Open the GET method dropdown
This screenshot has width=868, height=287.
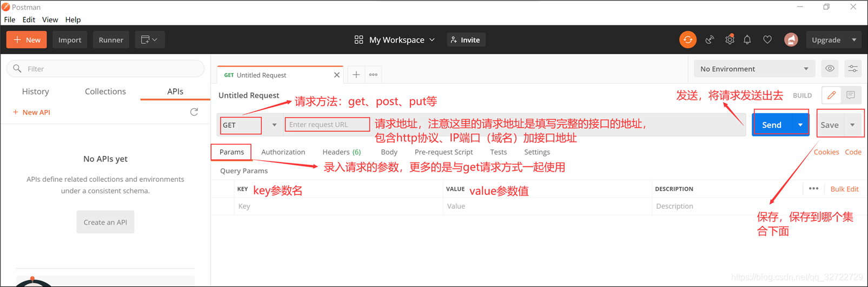point(250,125)
